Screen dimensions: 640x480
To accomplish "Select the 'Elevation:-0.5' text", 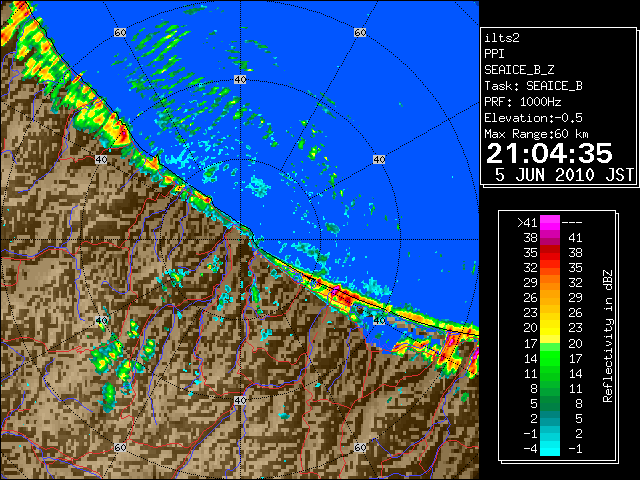I will click(x=533, y=118).
